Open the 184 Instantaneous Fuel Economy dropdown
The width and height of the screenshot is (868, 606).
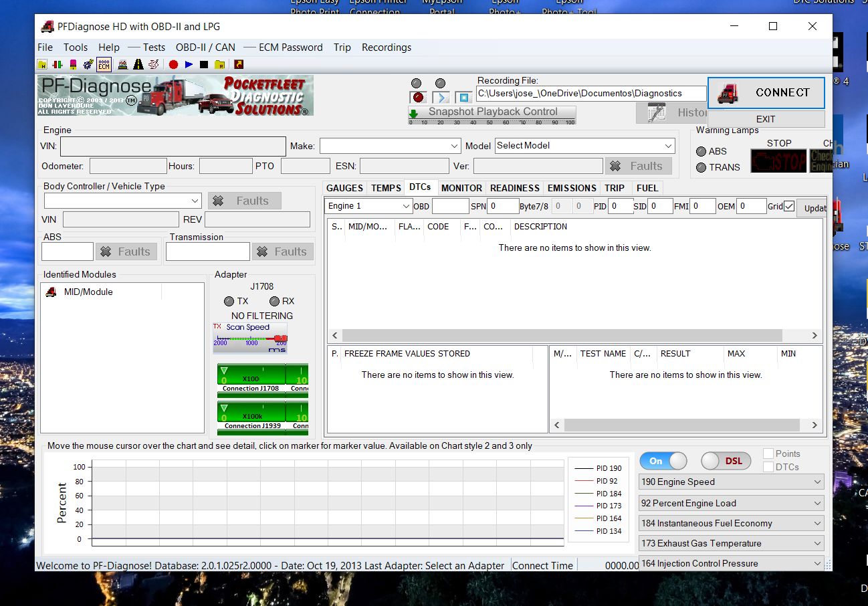(x=732, y=523)
